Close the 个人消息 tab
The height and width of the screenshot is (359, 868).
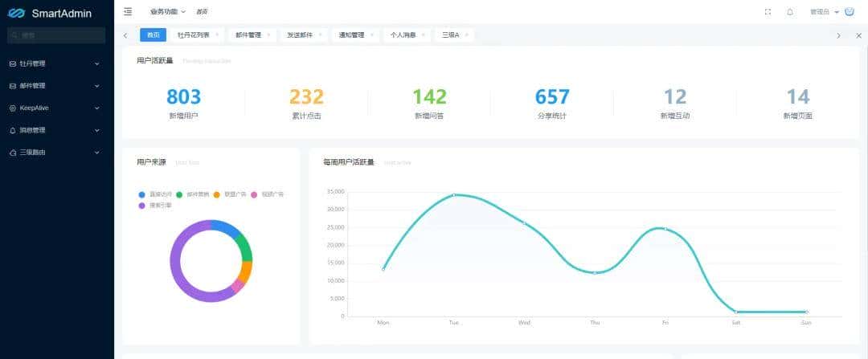coord(423,35)
